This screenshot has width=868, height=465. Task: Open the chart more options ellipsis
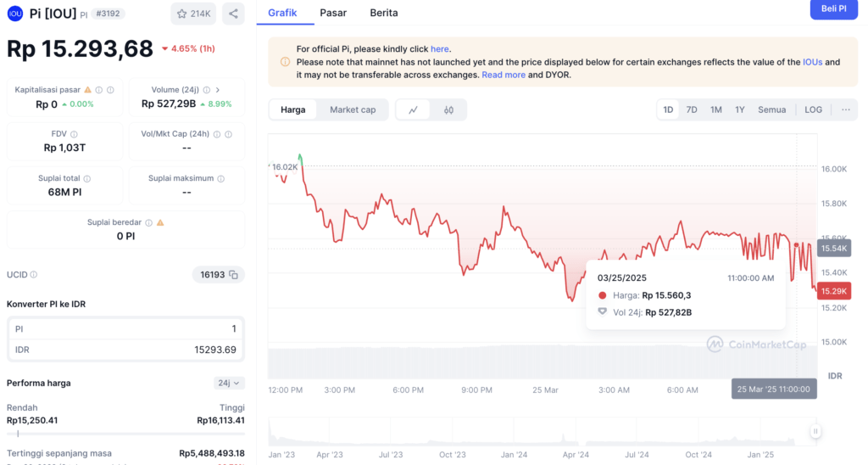(x=846, y=109)
